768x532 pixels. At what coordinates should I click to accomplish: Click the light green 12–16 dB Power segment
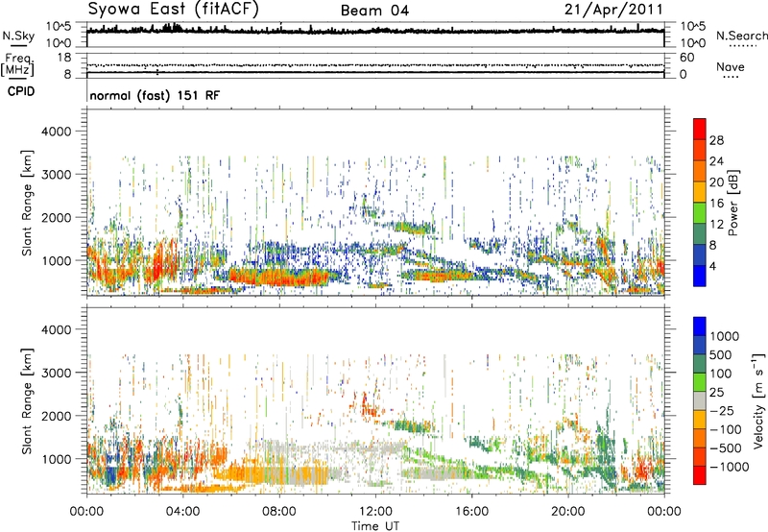pyautogui.click(x=700, y=213)
